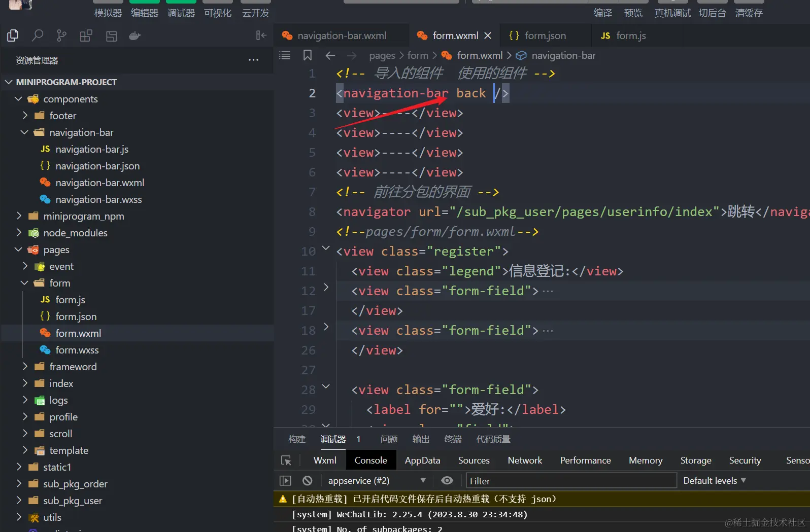Navigate forward with the right arrow
Viewport: 810px width, 532px height.
tap(352, 55)
